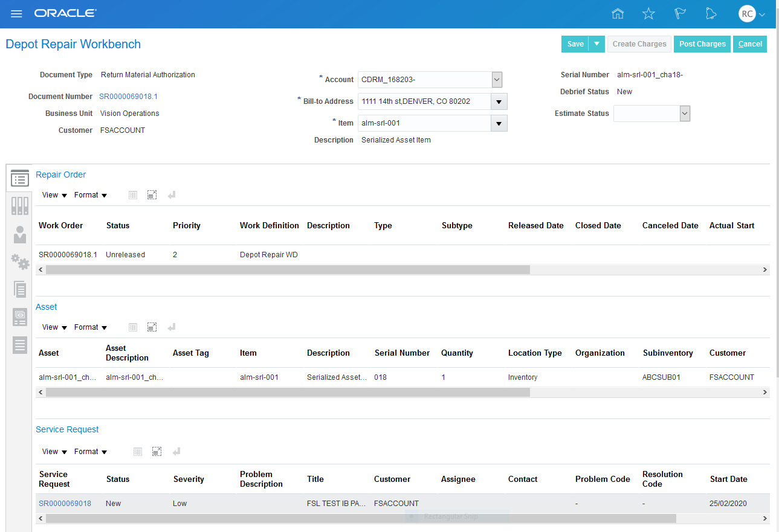Click Detach icon in Asset toolbar
This screenshot has width=779, height=532.
point(152,327)
